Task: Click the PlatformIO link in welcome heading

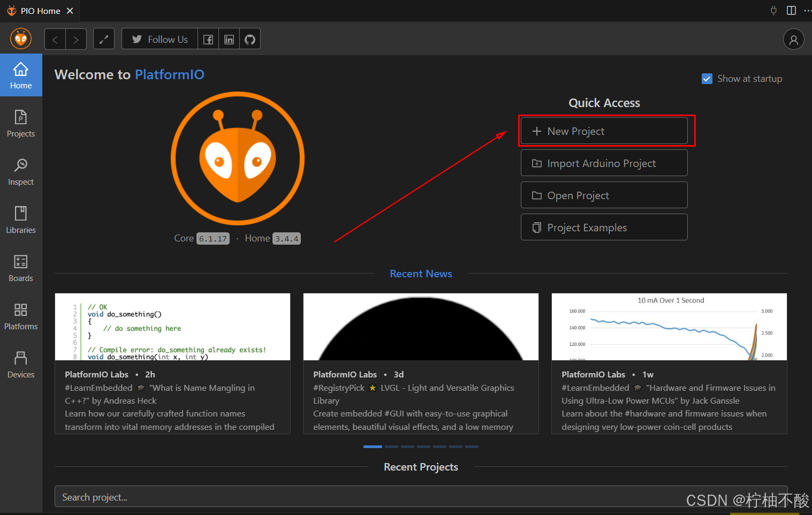Action: coord(170,74)
